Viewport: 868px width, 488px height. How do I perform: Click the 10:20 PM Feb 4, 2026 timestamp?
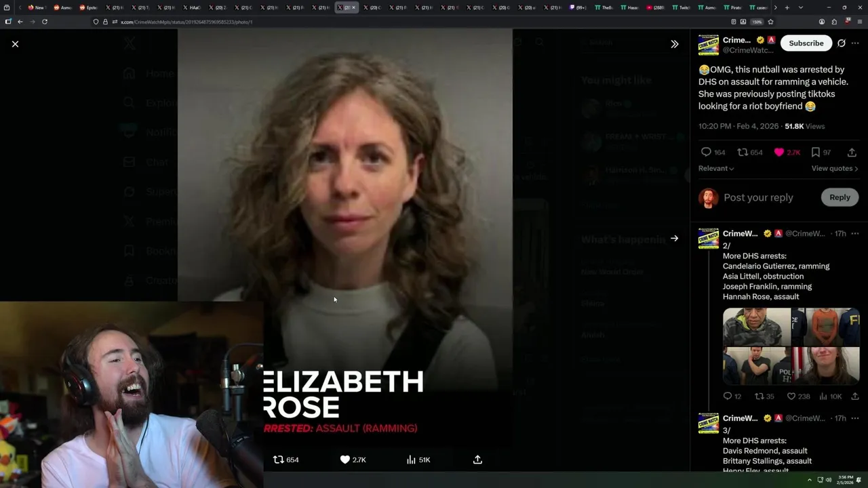pyautogui.click(x=738, y=126)
